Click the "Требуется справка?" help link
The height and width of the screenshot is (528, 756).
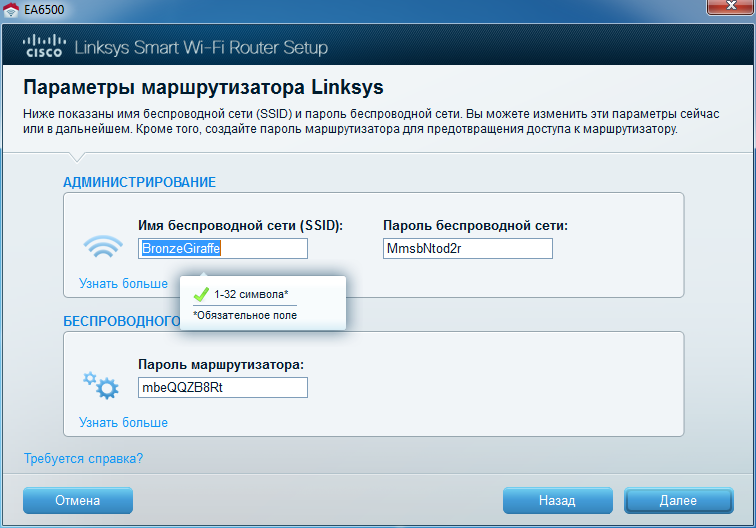83,458
